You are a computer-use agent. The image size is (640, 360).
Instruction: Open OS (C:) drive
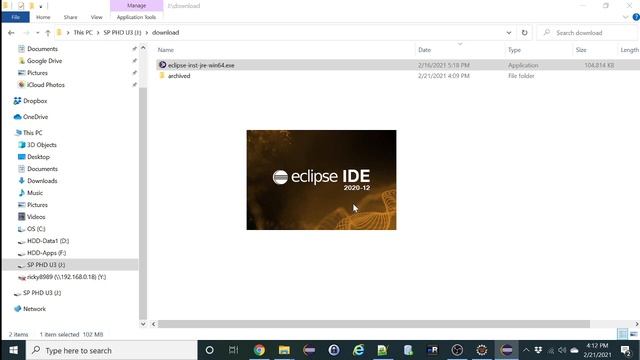(36, 229)
